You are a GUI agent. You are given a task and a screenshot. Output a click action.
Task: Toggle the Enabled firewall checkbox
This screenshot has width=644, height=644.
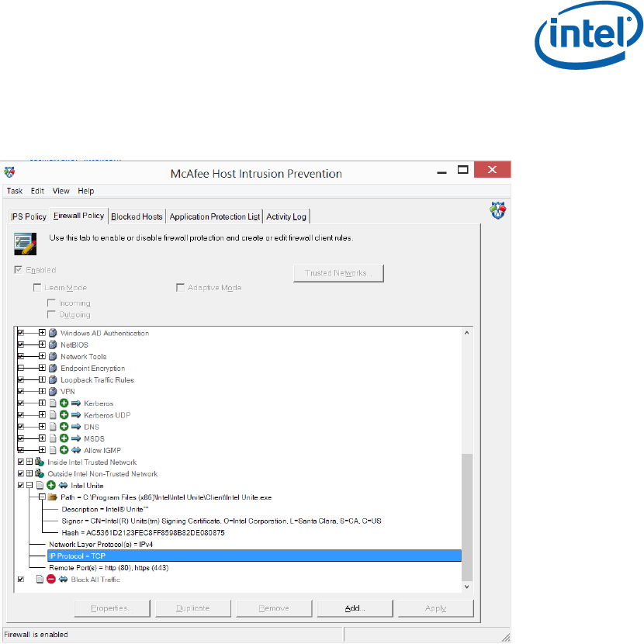tap(18, 270)
